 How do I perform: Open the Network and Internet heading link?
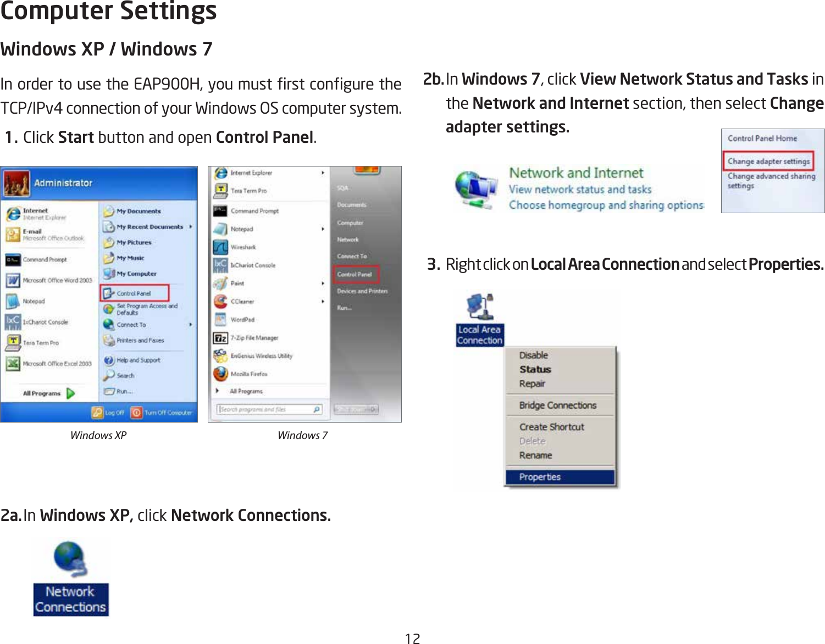click(576, 173)
